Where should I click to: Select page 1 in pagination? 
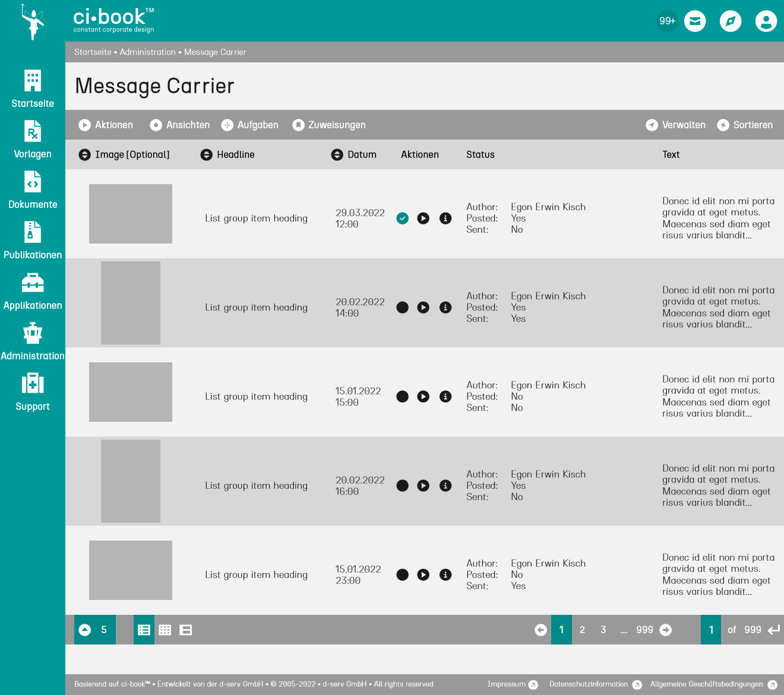point(561,630)
